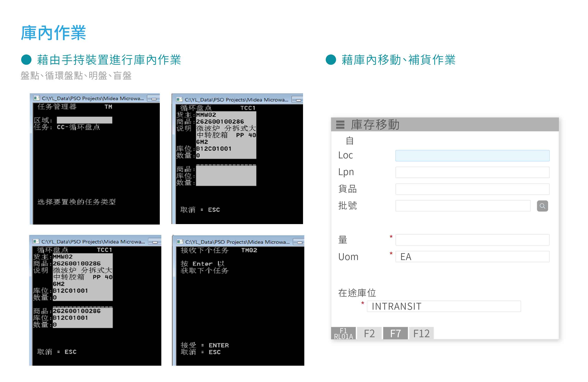This screenshot has width=588, height=382.
Task: Click the 批號 text field
Action: pyautogui.click(x=463, y=206)
